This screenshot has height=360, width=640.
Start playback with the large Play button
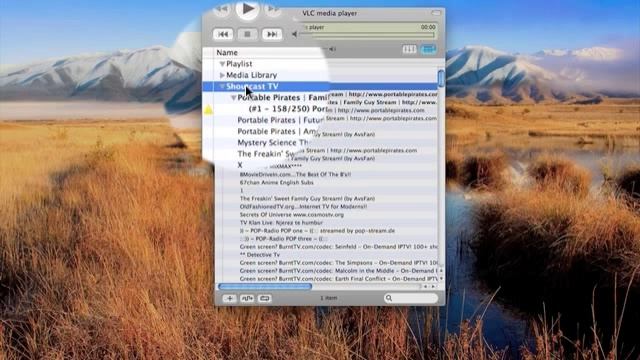point(247,9)
